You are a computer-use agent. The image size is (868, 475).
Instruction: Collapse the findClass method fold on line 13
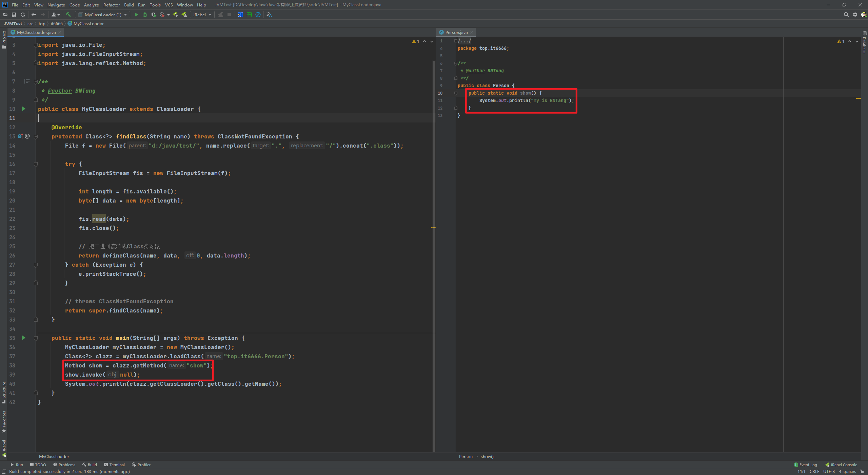click(x=36, y=136)
